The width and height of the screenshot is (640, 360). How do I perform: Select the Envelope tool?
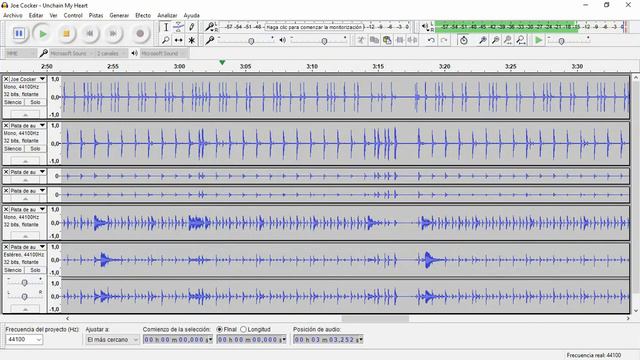tap(178, 27)
